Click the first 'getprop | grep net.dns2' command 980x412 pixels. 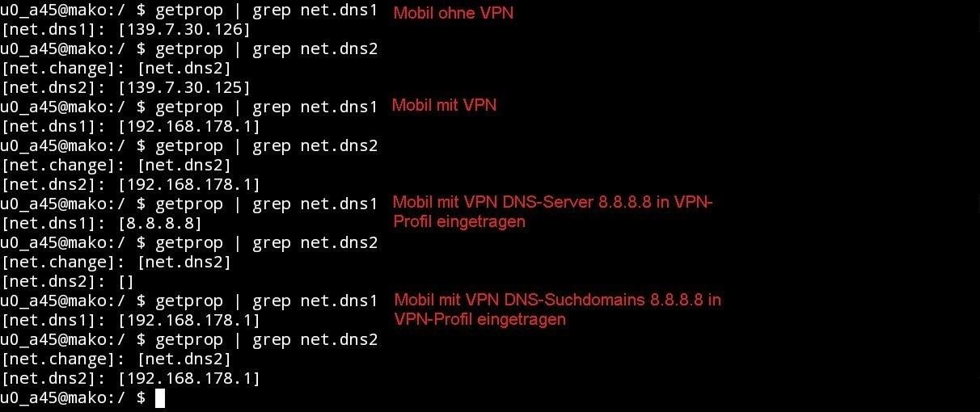pyautogui.click(x=266, y=49)
